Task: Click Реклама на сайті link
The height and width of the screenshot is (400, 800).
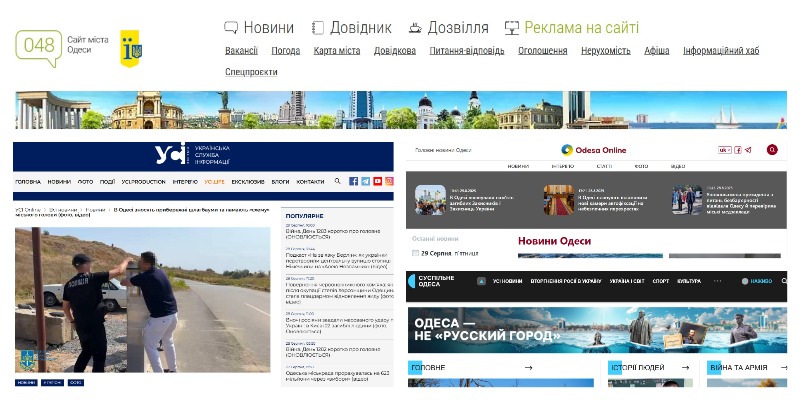Action: (571, 28)
